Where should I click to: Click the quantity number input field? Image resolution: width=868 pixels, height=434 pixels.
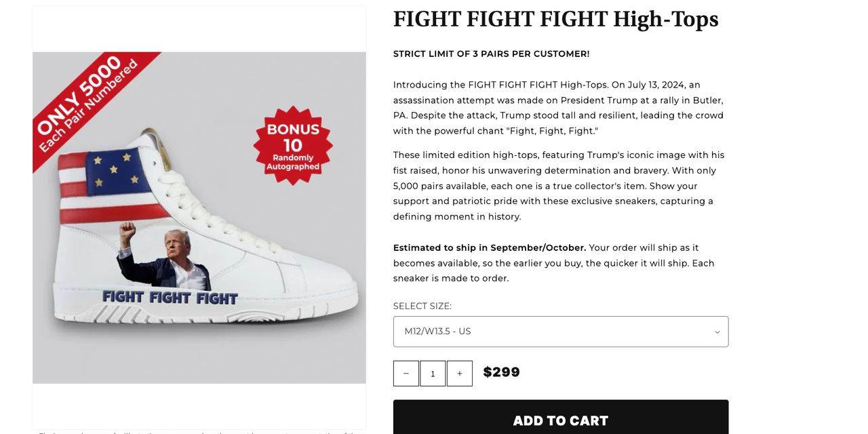[x=433, y=374]
